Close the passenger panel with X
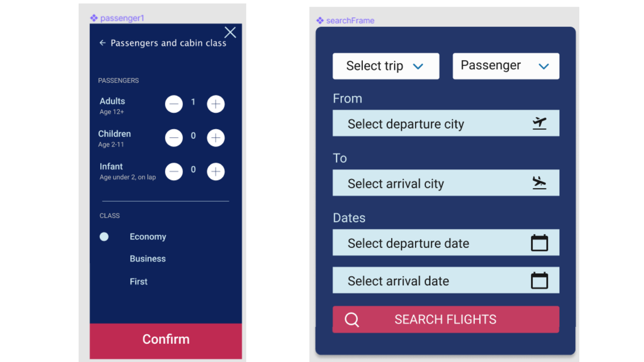This screenshot has height=362, width=644. click(230, 33)
